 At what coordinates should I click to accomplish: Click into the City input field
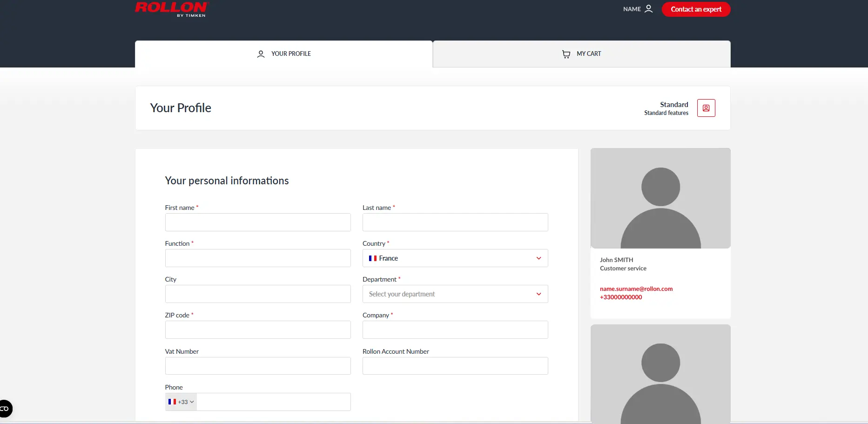coord(258,294)
